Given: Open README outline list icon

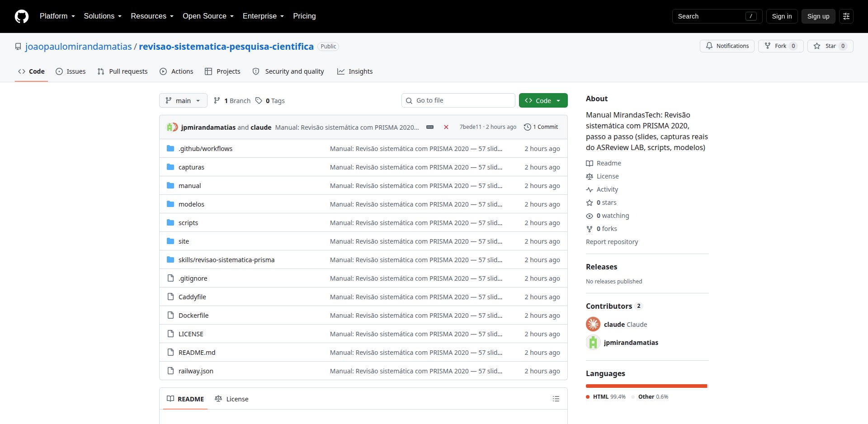Looking at the screenshot, I should tap(556, 399).
